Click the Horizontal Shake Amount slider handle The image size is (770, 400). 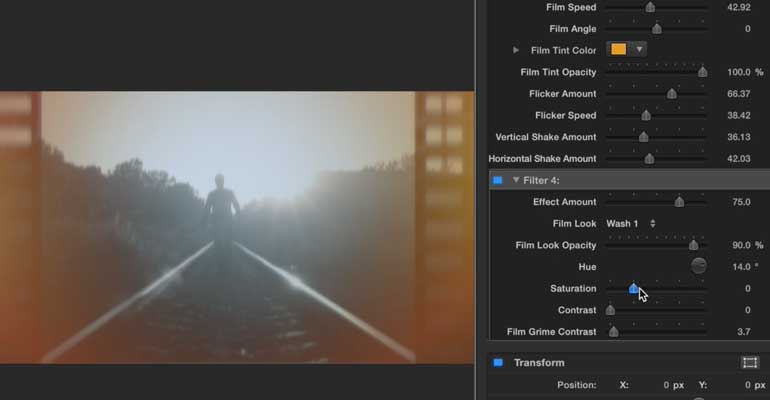click(x=649, y=159)
